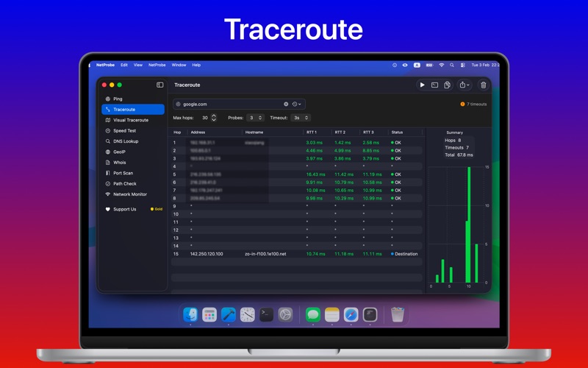Open the Whois tool
The image size is (588, 368).
click(133, 163)
